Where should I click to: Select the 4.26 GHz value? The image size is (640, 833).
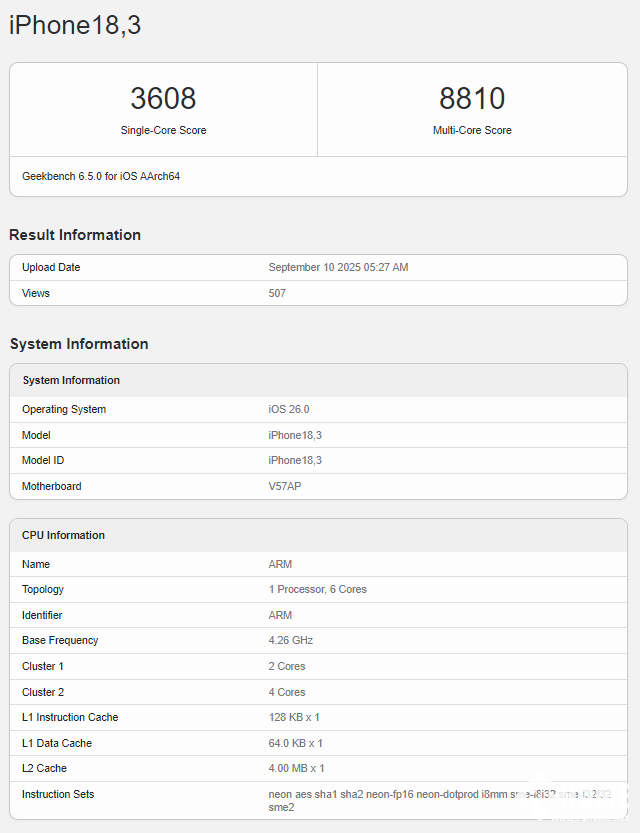pyautogui.click(x=291, y=641)
